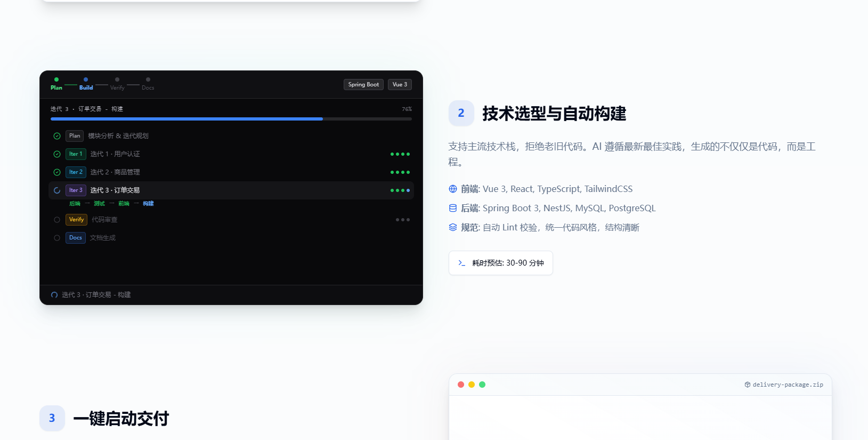The image size is (868, 440).
Task: Click the green window dot in delivery window
Action: tap(482, 385)
